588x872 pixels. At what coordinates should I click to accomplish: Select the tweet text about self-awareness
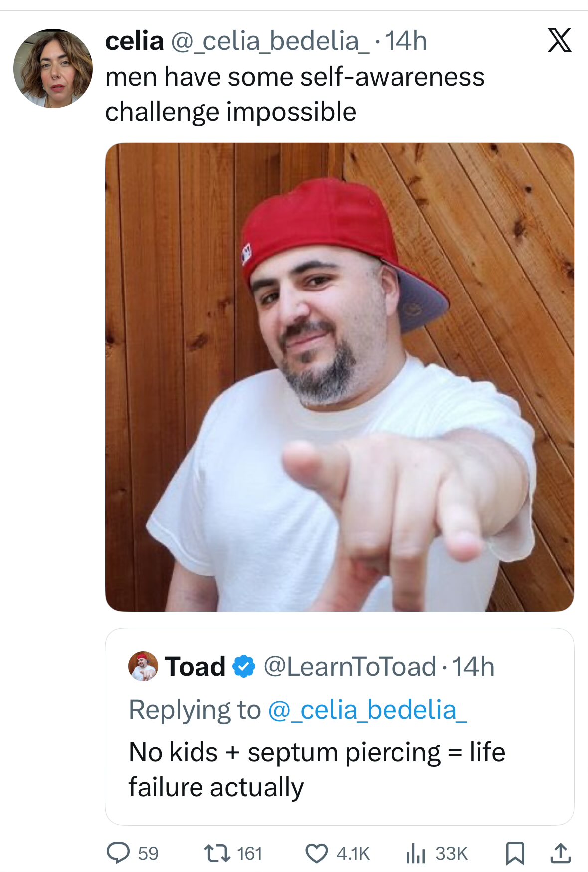click(x=295, y=94)
